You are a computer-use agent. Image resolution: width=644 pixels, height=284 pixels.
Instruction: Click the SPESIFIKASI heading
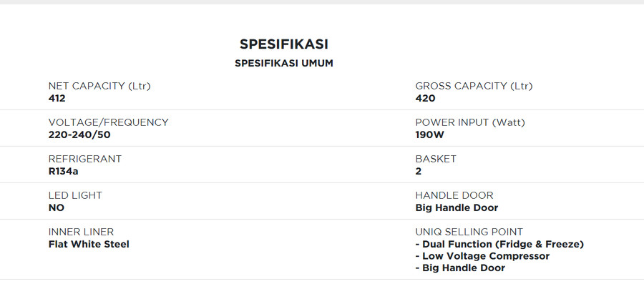[284, 44]
